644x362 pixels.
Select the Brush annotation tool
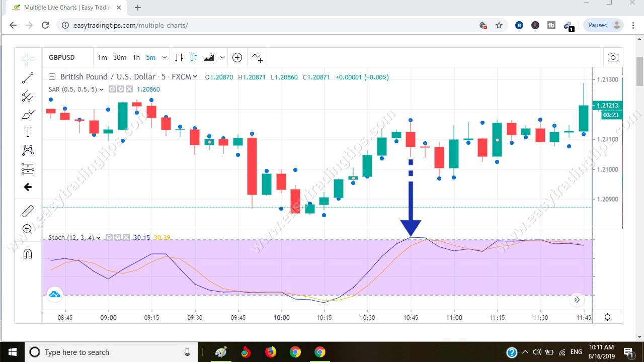point(28,114)
